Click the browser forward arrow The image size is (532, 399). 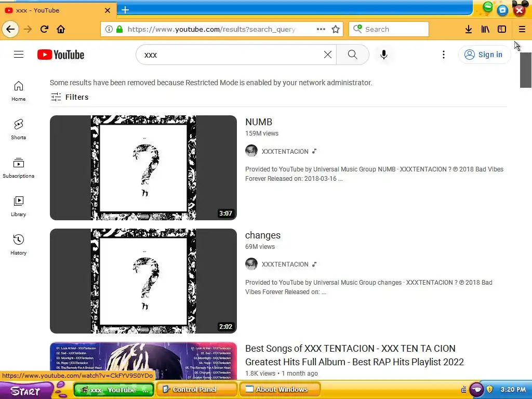[28, 29]
